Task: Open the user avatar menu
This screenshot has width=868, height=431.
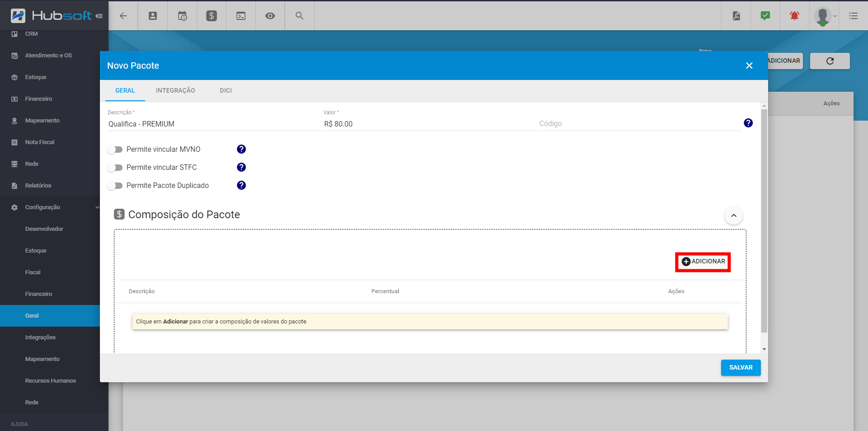Action: pyautogui.click(x=824, y=17)
